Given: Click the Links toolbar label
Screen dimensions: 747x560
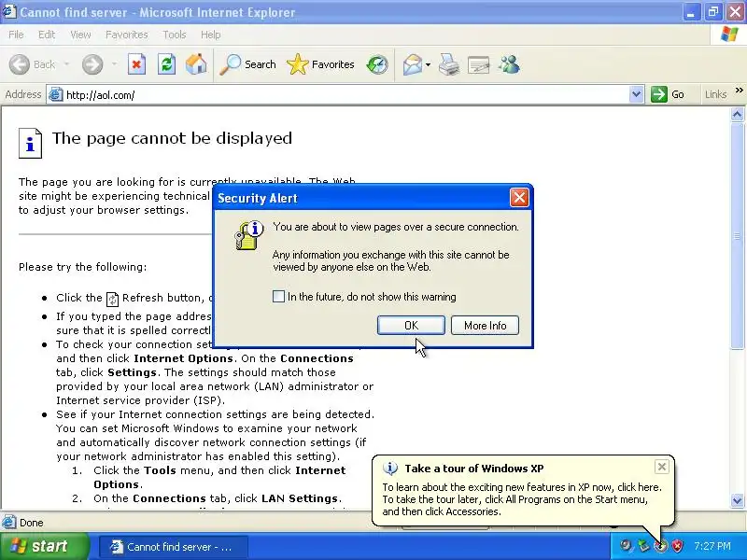Looking at the screenshot, I should click(715, 94).
